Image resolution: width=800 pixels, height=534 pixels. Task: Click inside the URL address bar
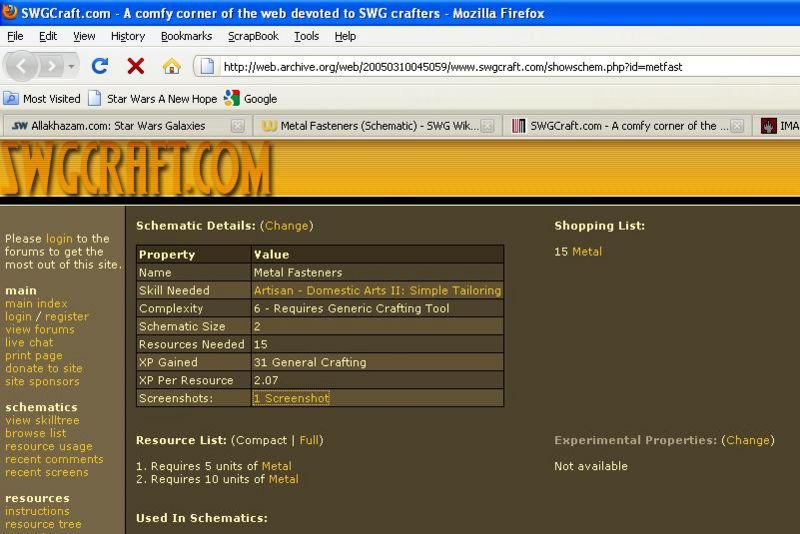click(500, 67)
